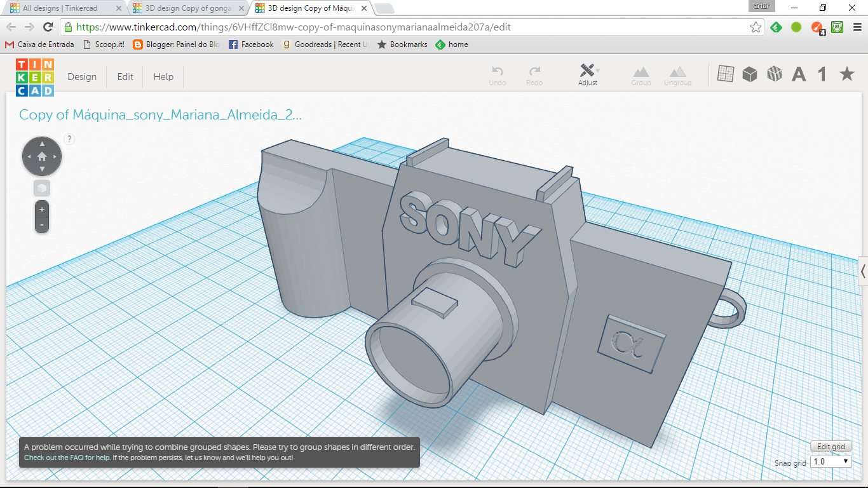
Task: Open the Snap grid value dropdown
Action: [831, 462]
